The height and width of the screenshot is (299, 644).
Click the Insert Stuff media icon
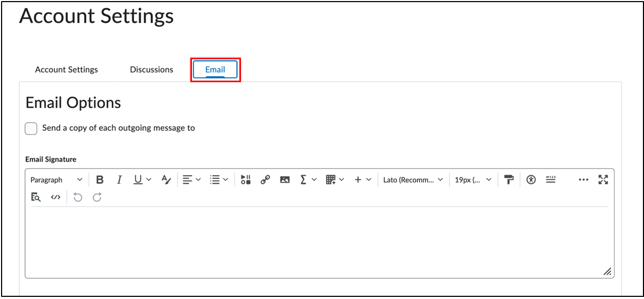point(245,180)
